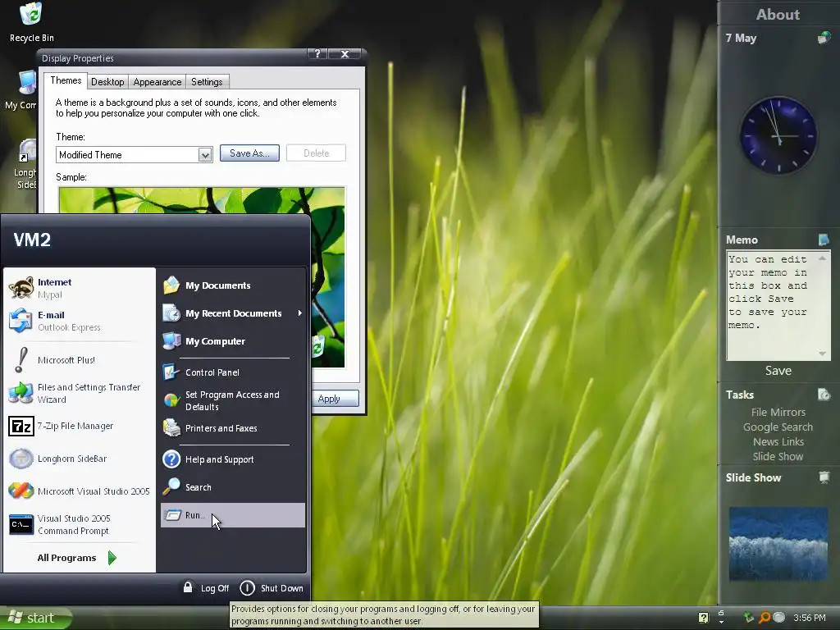The height and width of the screenshot is (630, 840).
Task: Click the sidebar date panel globe icon
Action: 824,38
